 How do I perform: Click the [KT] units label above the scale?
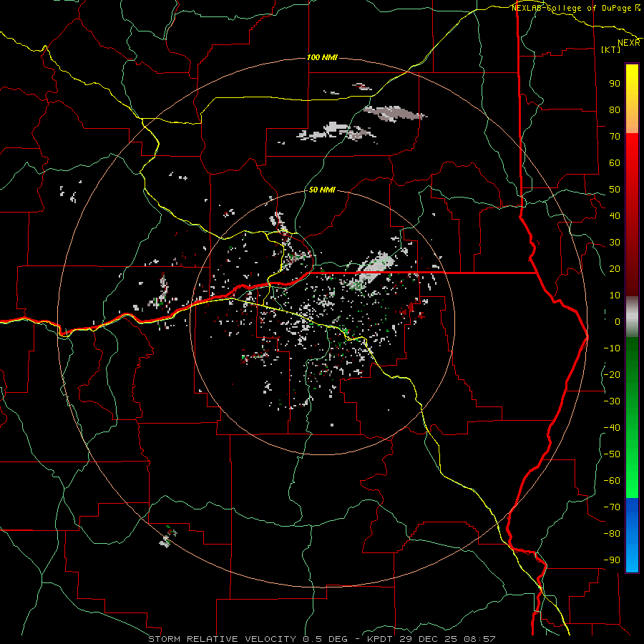coord(610,49)
